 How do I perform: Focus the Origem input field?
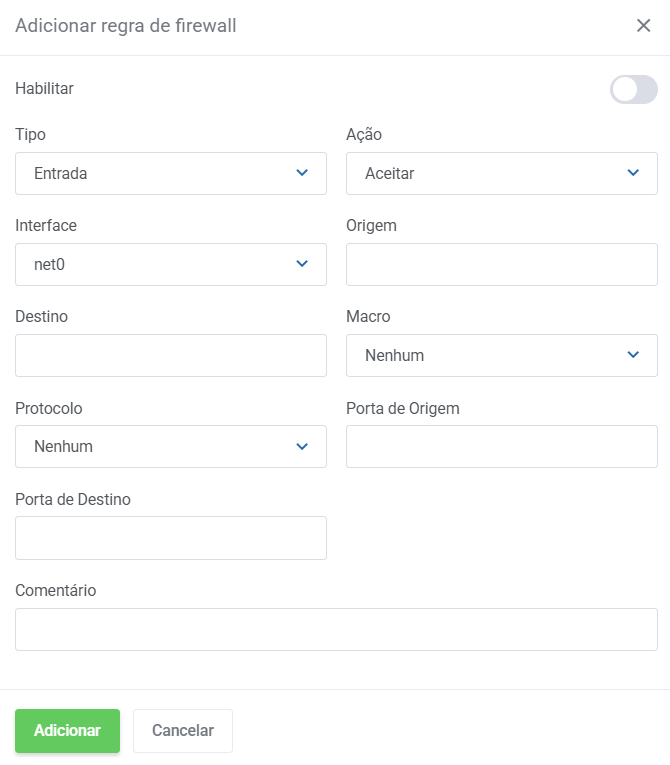pyautogui.click(x=501, y=264)
